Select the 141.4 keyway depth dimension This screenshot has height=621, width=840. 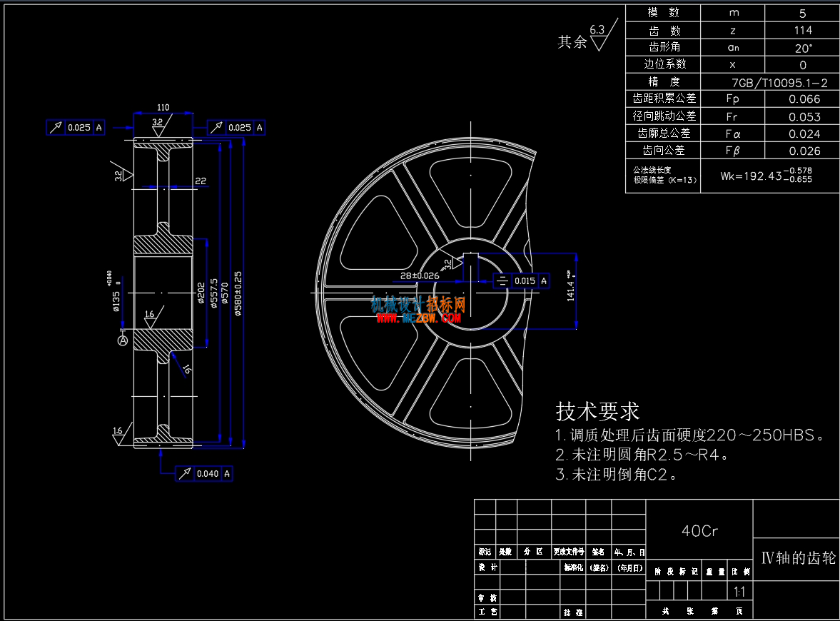coord(570,286)
